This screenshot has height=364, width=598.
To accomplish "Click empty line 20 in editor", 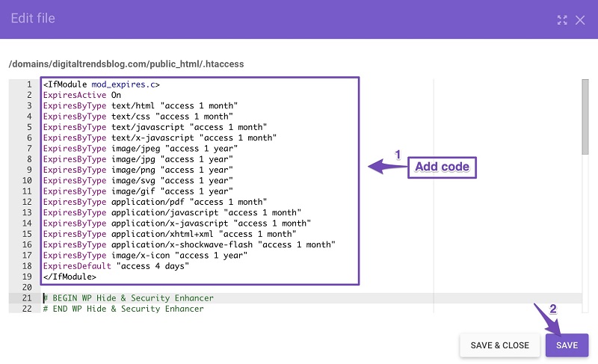I will [236, 287].
